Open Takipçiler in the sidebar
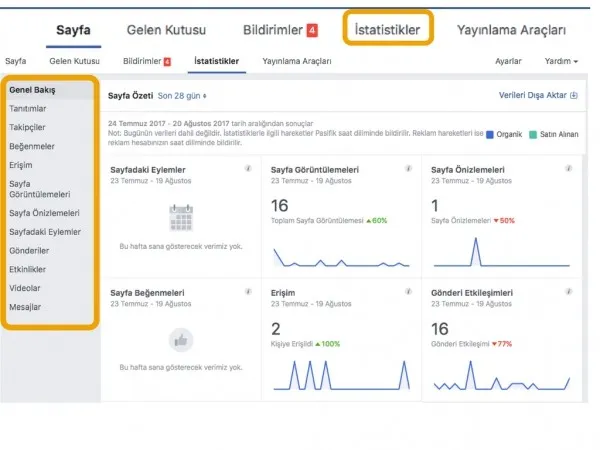Image resolution: width=600 pixels, height=450 pixels. coord(27,127)
